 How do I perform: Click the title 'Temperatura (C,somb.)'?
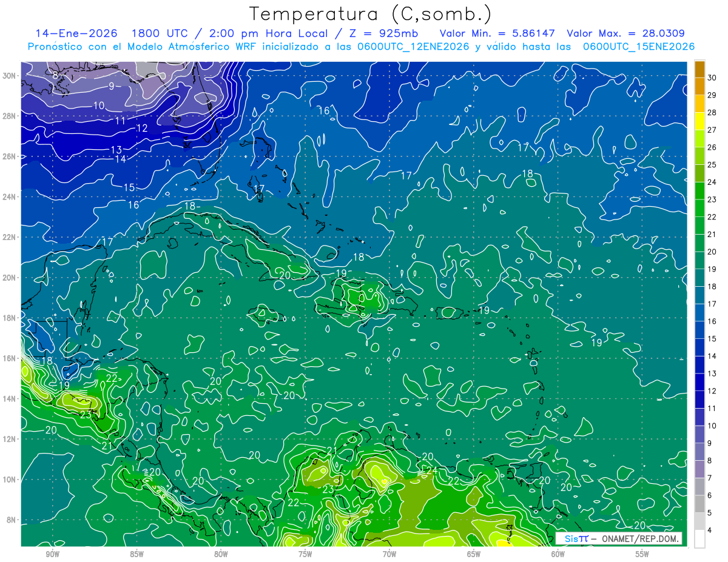tap(370, 13)
